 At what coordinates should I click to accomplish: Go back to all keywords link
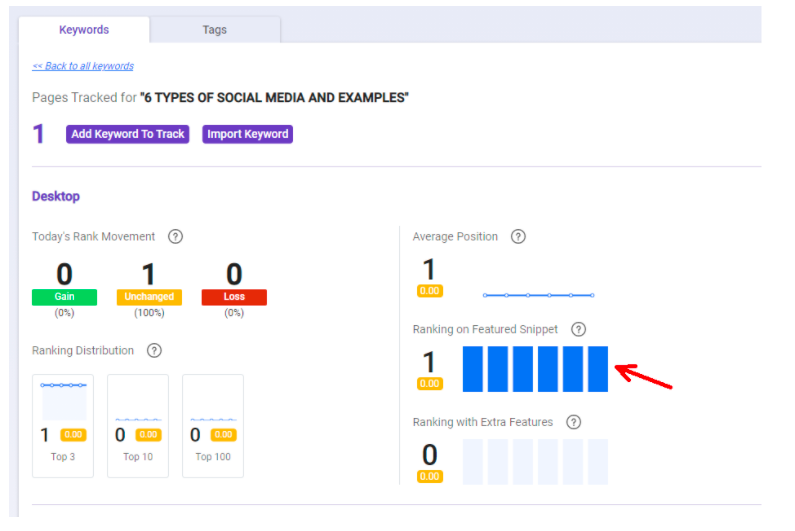tap(83, 66)
